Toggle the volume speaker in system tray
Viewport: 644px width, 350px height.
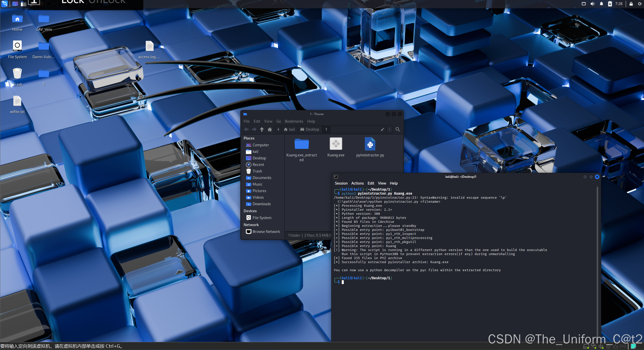592,4
